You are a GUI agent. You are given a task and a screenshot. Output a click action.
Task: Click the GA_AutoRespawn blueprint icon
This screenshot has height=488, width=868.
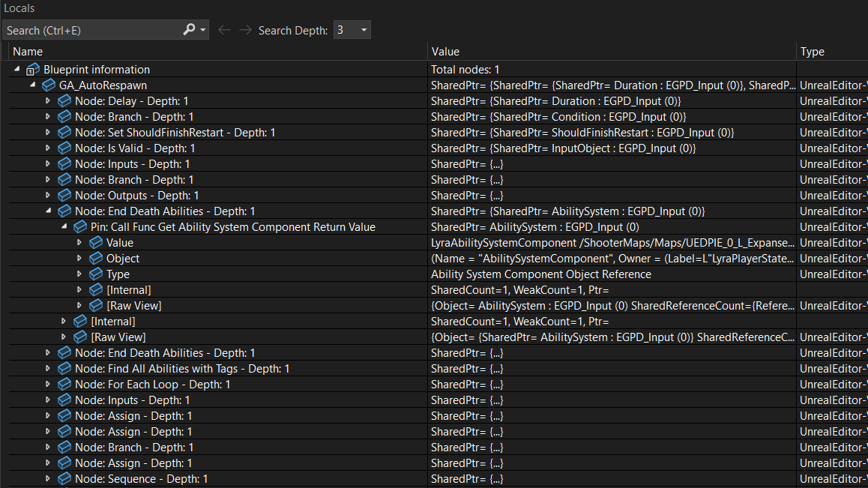[49, 85]
